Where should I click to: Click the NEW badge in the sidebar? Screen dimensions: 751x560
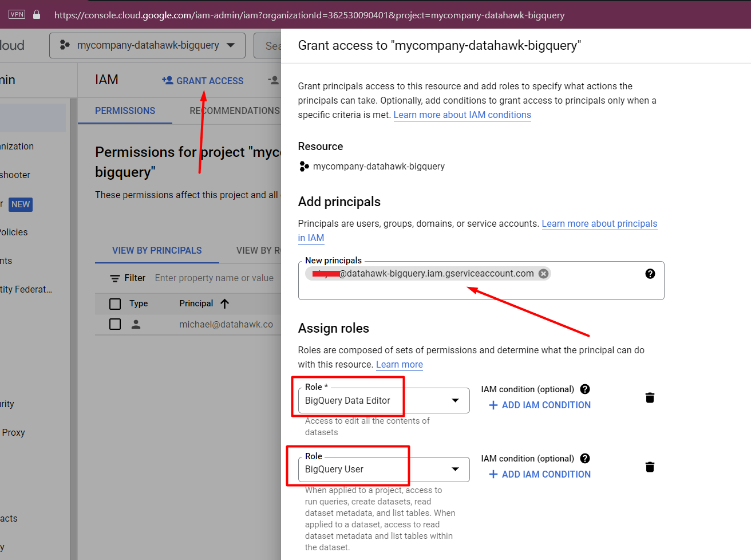click(21, 204)
